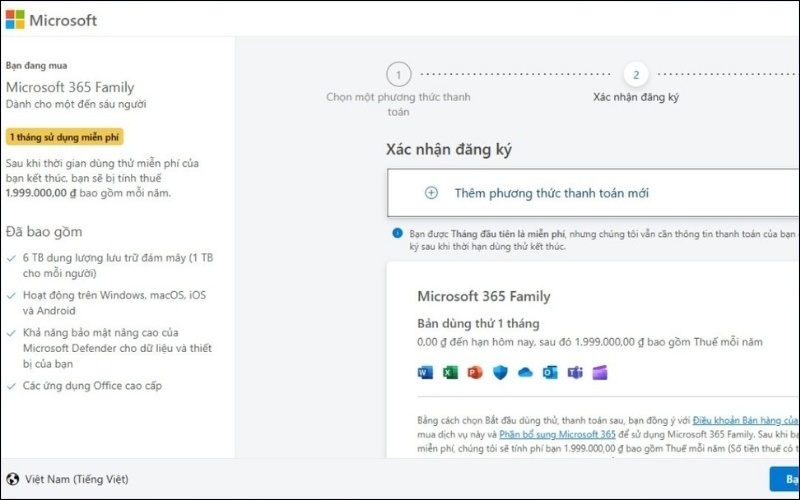
Task: Go to step 1 circle in progress bar
Action: point(398,75)
